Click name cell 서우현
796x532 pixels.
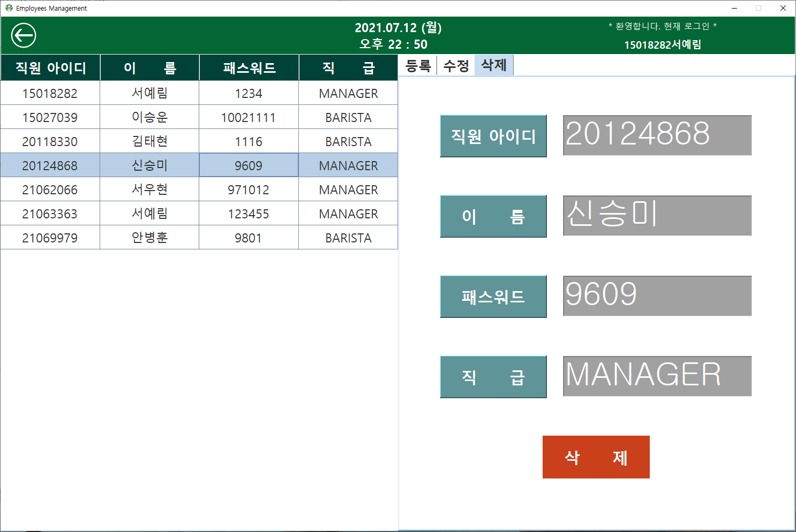[x=150, y=189]
